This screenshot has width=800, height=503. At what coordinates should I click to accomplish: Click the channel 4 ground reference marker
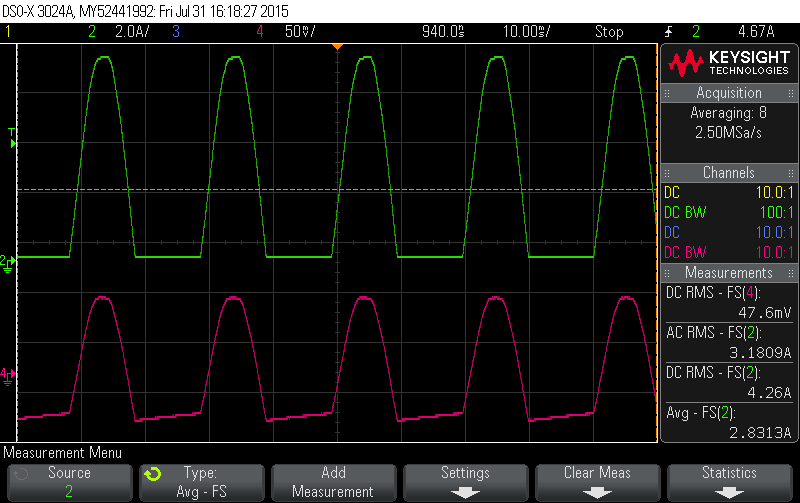point(8,377)
